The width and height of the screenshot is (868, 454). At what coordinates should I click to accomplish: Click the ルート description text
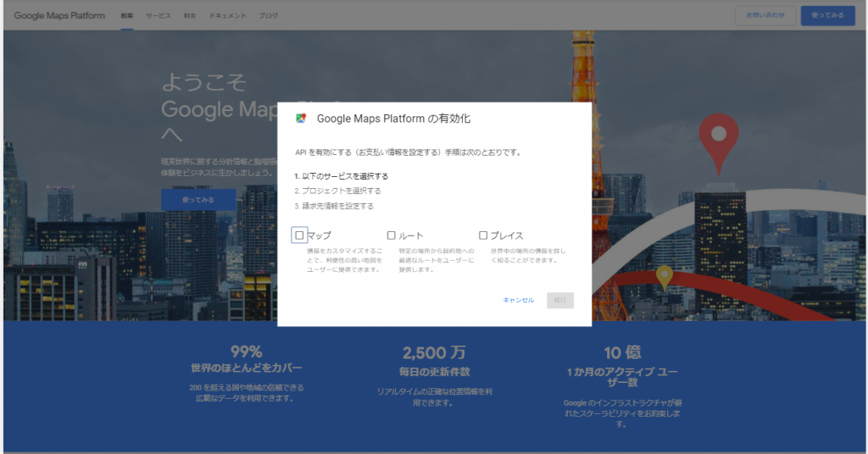click(x=437, y=260)
